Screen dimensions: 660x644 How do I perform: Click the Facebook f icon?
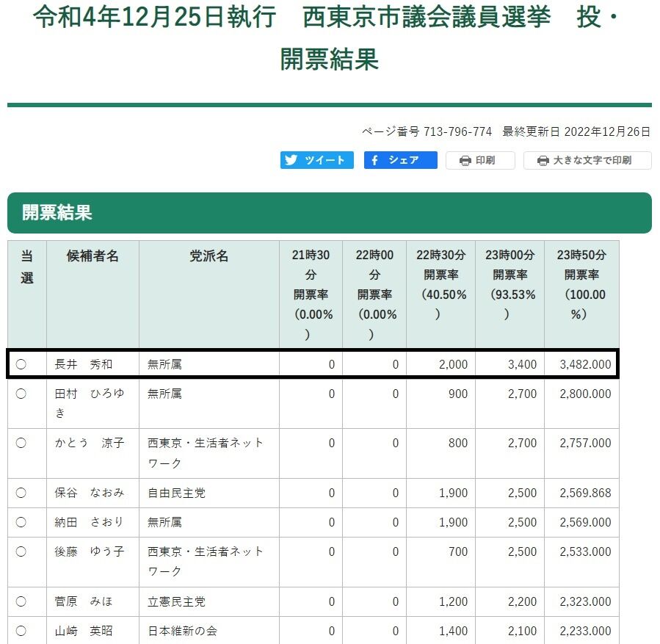point(374,160)
